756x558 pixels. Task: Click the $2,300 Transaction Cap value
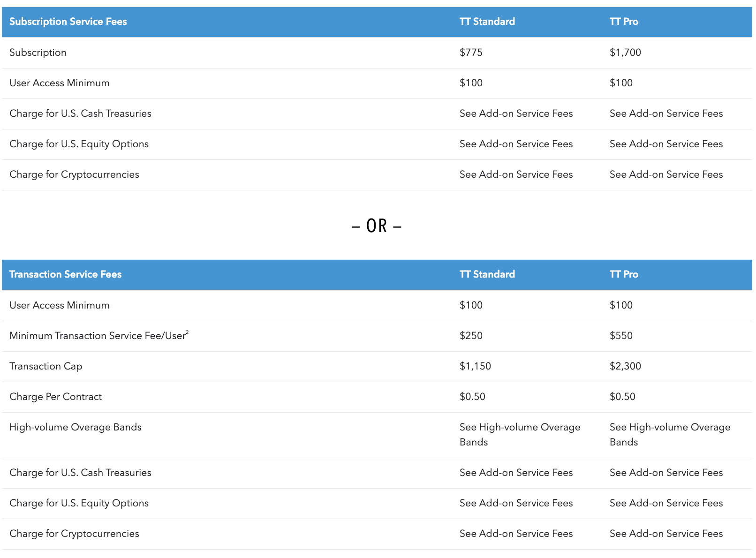tap(625, 366)
